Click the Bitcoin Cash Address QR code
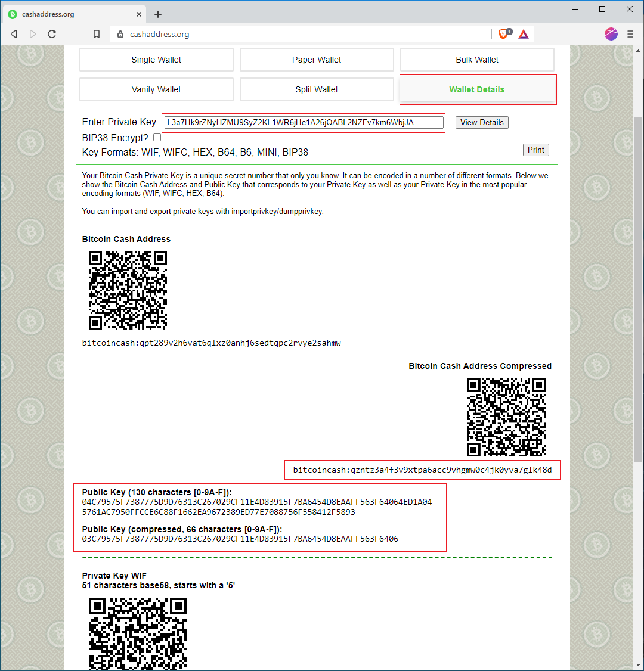 point(128,291)
